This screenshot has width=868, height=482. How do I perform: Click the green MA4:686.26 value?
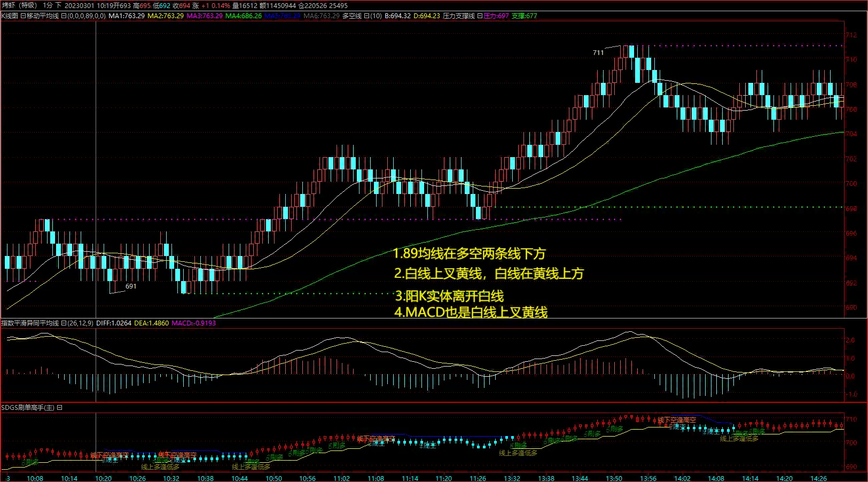244,16
